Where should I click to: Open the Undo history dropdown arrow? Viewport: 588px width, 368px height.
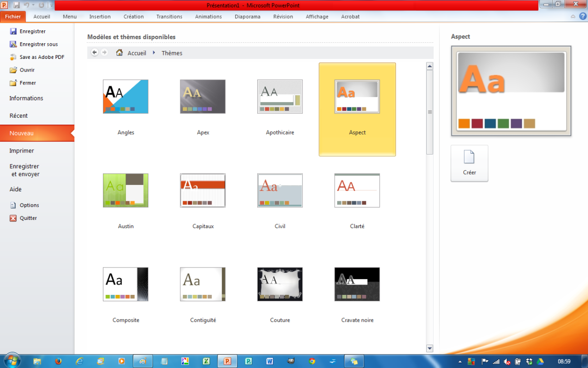tap(33, 5)
